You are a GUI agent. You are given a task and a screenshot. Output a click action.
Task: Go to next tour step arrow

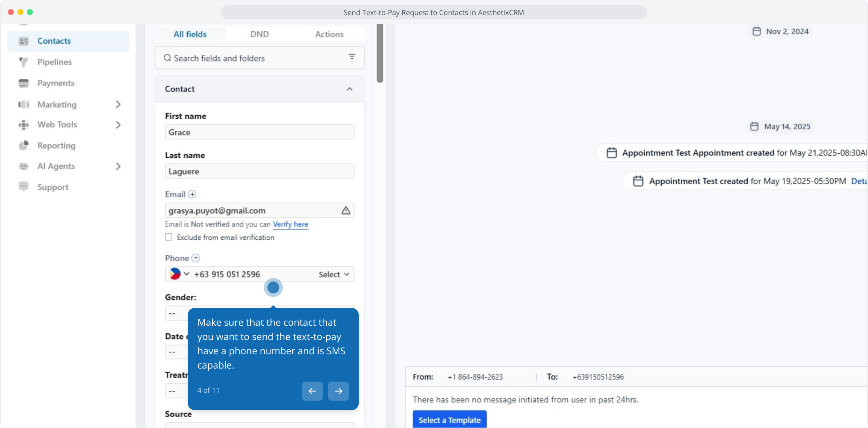coord(338,391)
